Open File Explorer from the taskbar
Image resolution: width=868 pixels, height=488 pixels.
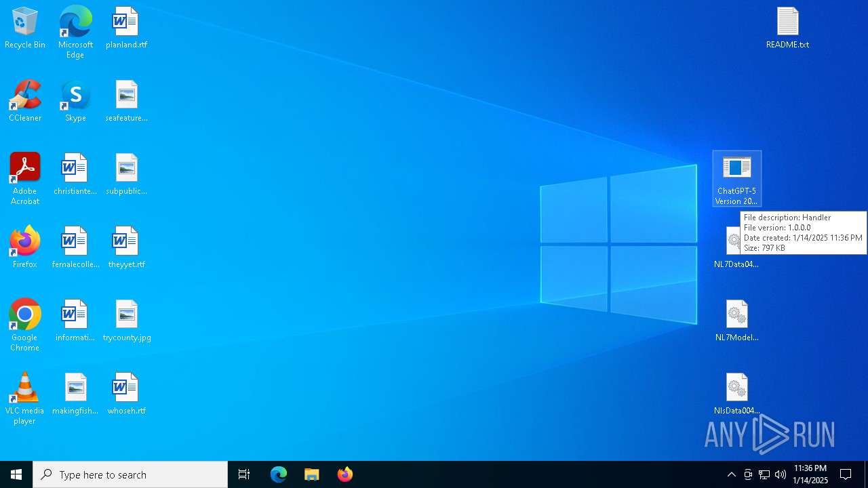[311, 474]
